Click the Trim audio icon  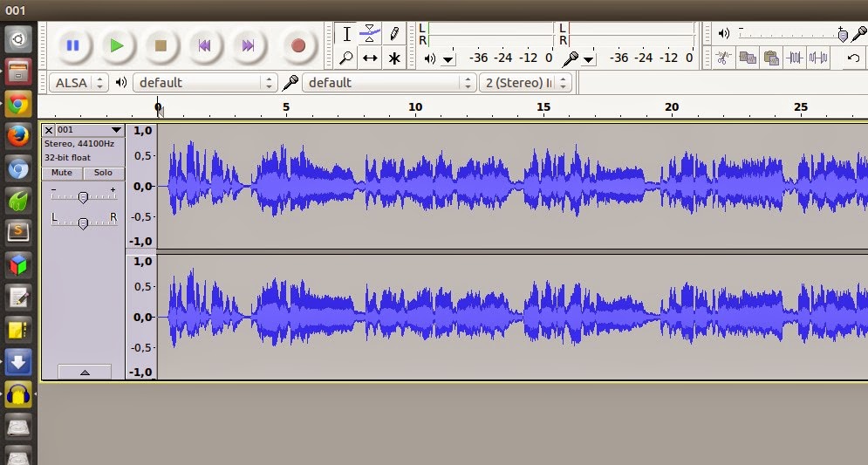(x=795, y=58)
